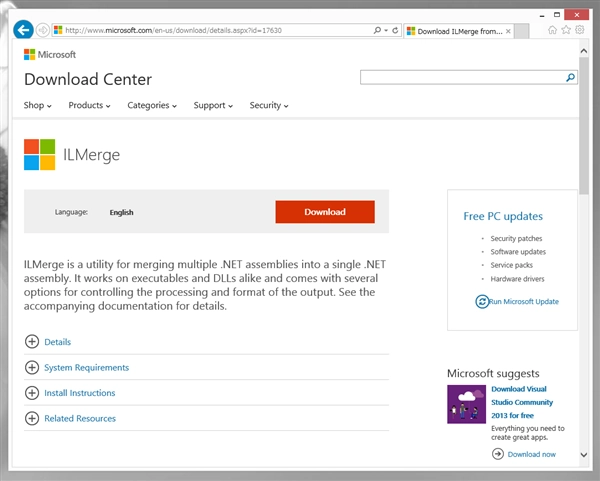600x481 pixels.
Task: Open the Security menu
Action: 269,105
